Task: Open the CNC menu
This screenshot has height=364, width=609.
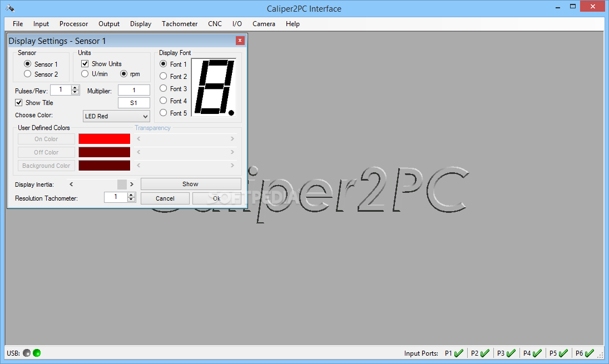Action: pos(215,24)
